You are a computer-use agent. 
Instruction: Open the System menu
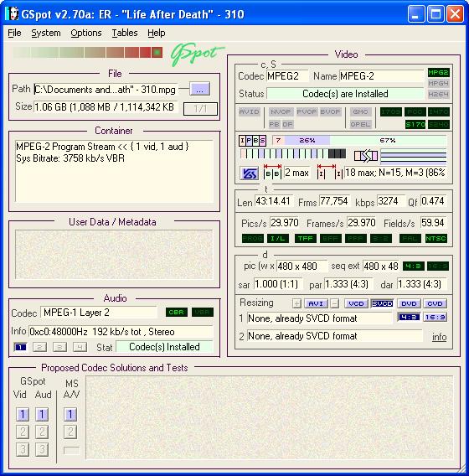pos(46,33)
